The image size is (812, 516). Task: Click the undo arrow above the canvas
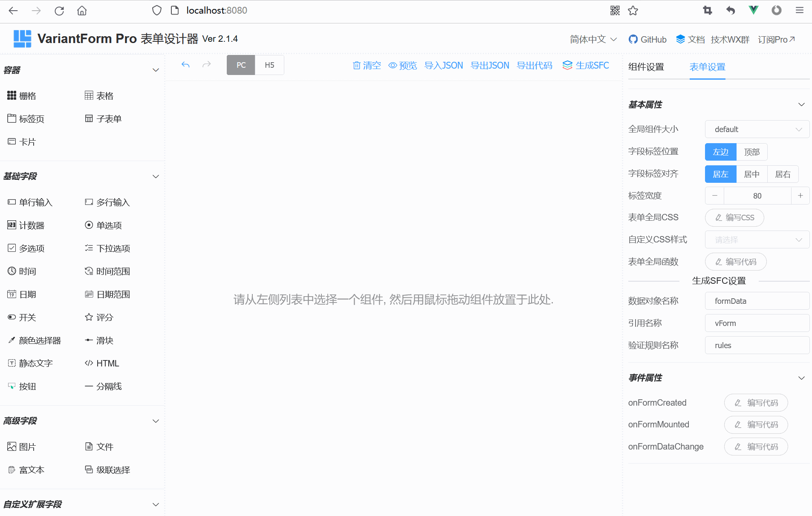pos(185,64)
